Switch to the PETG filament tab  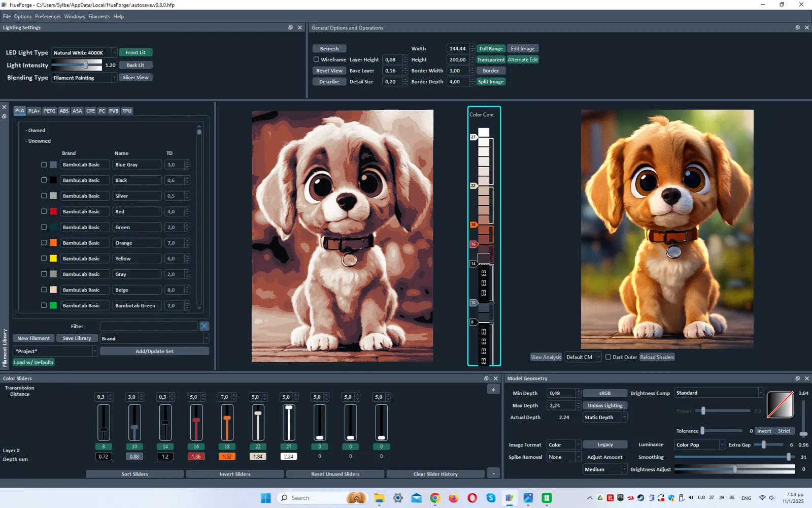(x=49, y=111)
